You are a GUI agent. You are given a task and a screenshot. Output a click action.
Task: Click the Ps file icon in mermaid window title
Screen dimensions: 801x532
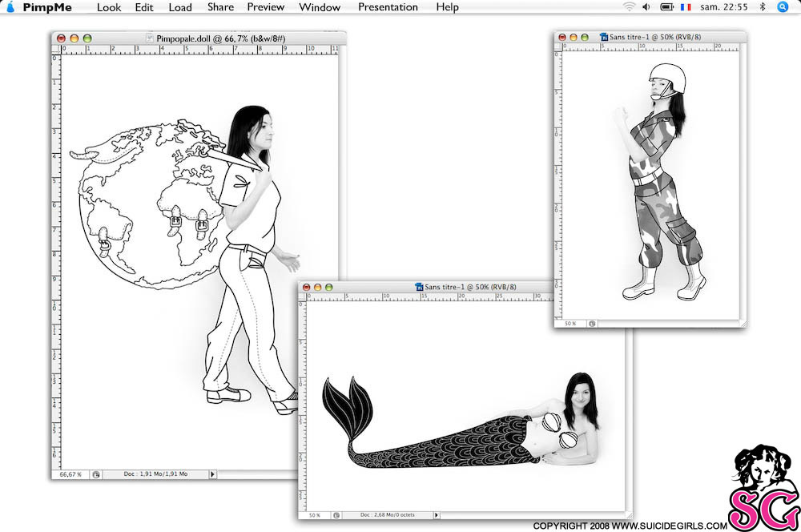(x=420, y=287)
